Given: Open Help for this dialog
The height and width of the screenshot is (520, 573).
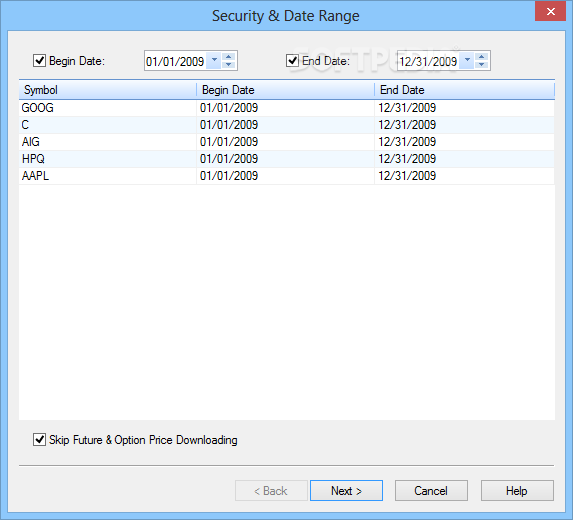Looking at the screenshot, I should (x=517, y=490).
